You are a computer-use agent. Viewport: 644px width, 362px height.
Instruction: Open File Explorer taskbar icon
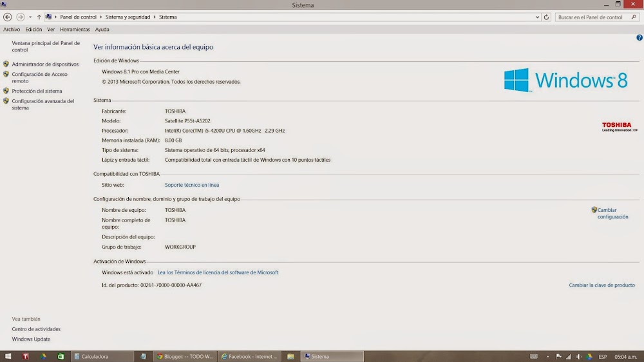pyautogui.click(x=291, y=356)
